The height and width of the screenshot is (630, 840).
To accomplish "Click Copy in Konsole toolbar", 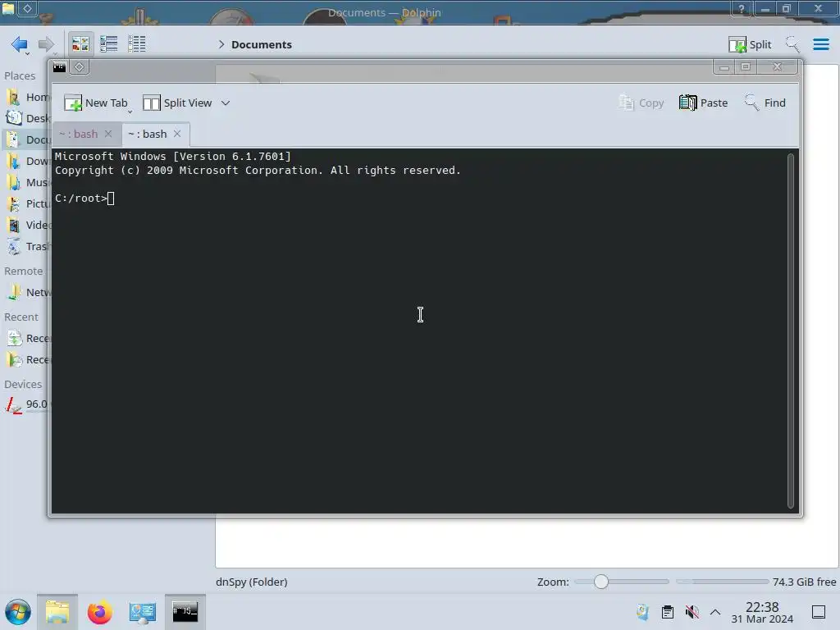I will [641, 103].
